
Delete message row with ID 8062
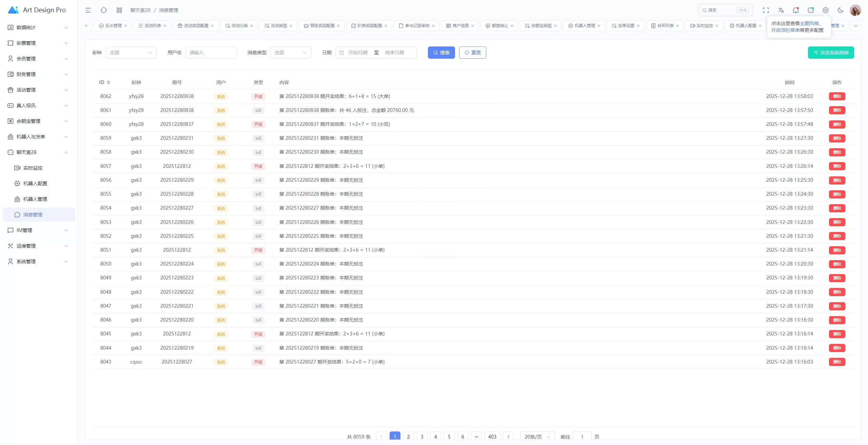click(x=837, y=96)
